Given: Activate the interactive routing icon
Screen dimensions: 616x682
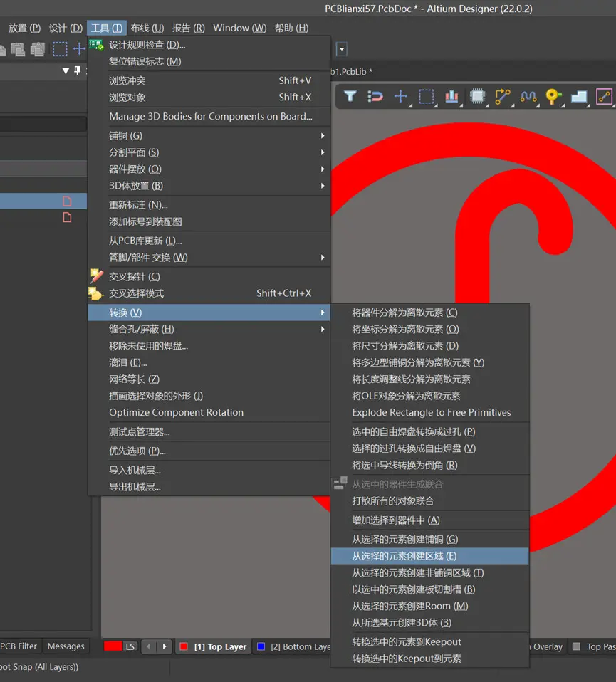Looking at the screenshot, I should coord(503,96).
